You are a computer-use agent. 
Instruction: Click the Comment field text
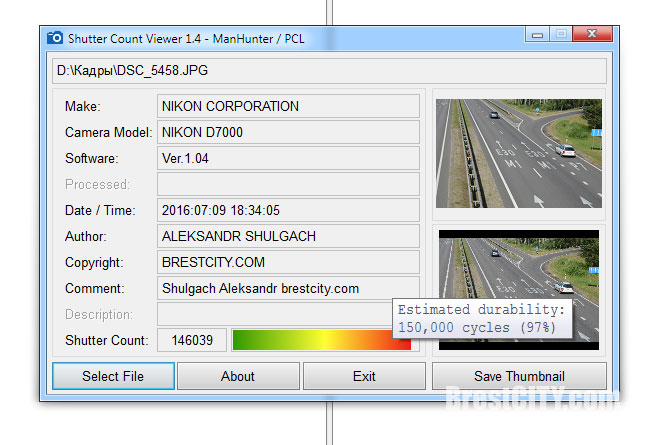pyautogui.click(x=260, y=288)
